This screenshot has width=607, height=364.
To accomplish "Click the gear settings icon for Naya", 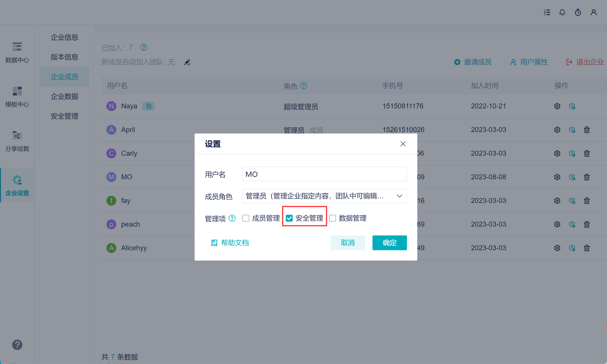I will coord(557,106).
